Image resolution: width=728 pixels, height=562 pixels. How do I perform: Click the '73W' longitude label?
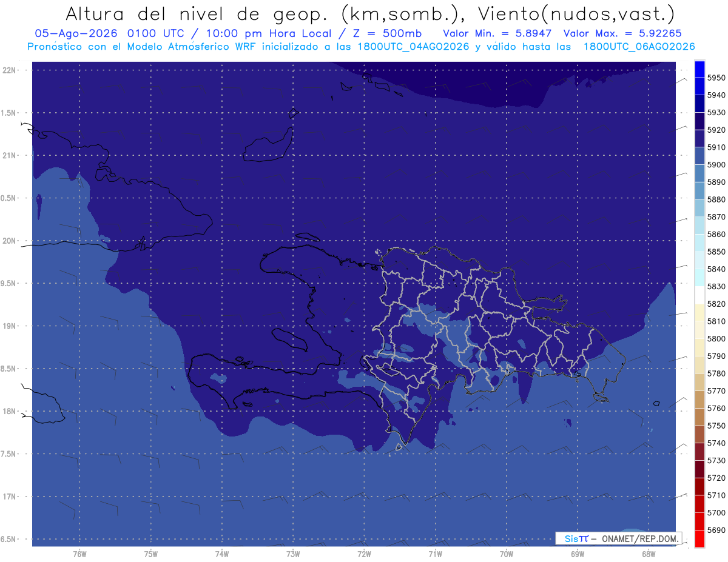tap(293, 554)
